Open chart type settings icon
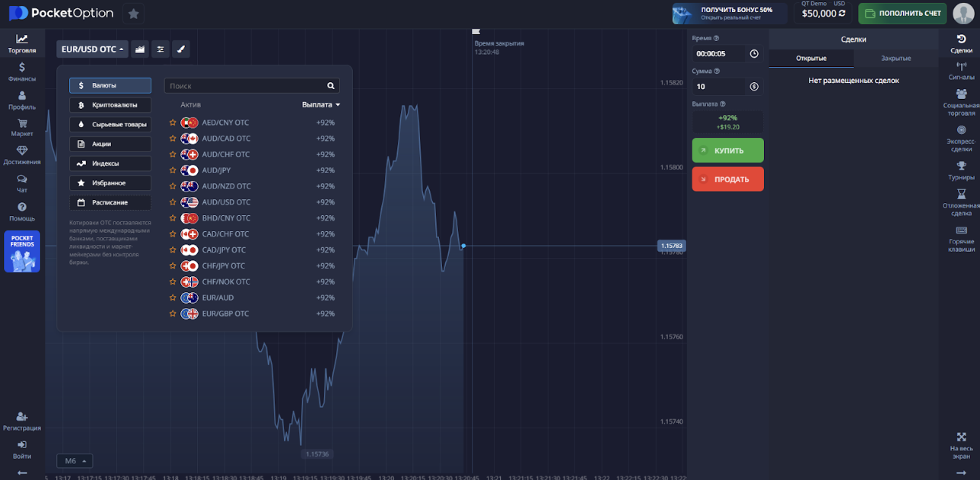 139,49
